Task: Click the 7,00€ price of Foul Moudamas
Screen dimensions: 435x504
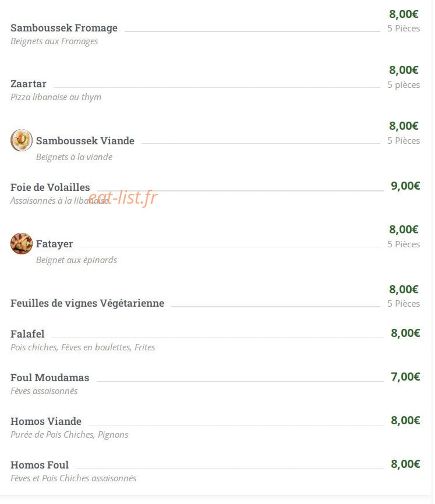Action: click(405, 377)
